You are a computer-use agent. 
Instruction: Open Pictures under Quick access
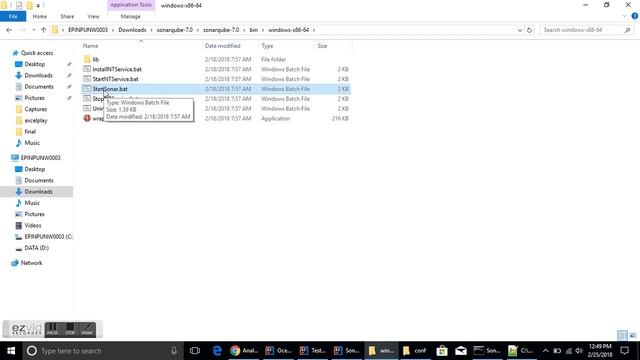click(x=34, y=98)
